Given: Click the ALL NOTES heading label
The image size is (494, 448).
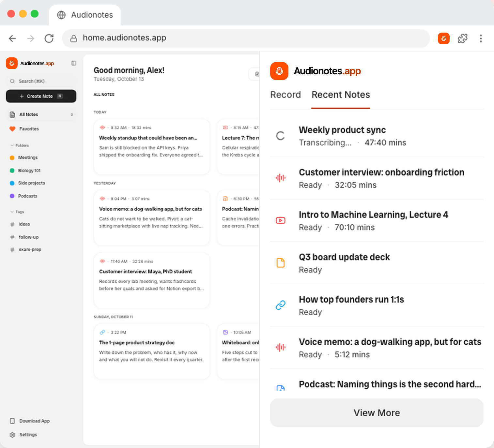Looking at the screenshot, I should coord(104,95).
